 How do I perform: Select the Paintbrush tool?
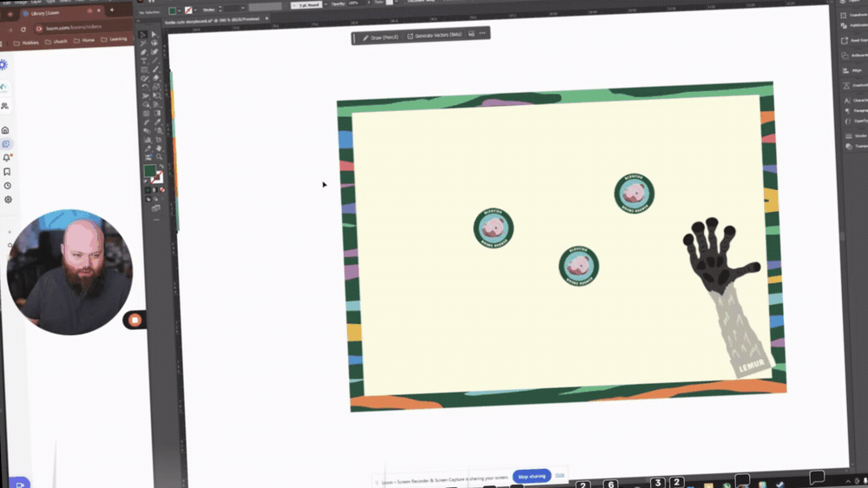pos(156,69)
